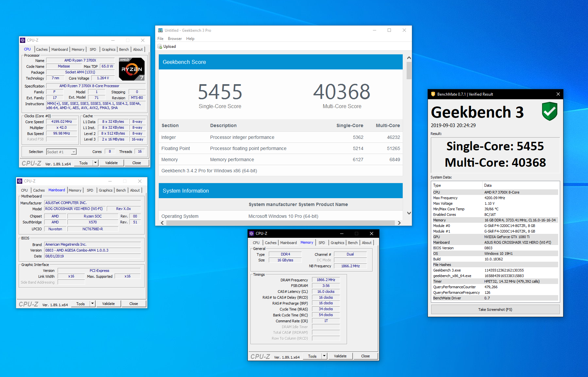Click the Single-Core Score 5455 in Geekbench
Image resolution: width=588 pixels, height=377 pixels.
220,92
